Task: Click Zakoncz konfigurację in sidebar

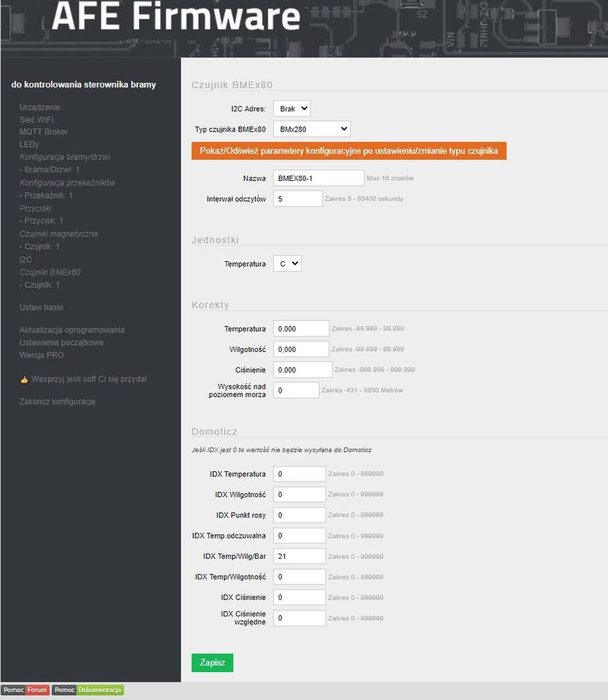Action: tap(58, 402)
